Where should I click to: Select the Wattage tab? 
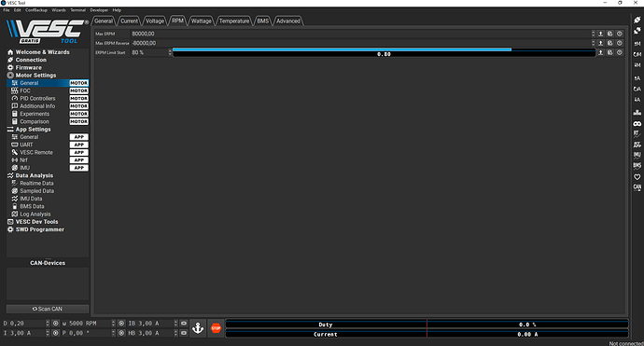click(202, 21)
